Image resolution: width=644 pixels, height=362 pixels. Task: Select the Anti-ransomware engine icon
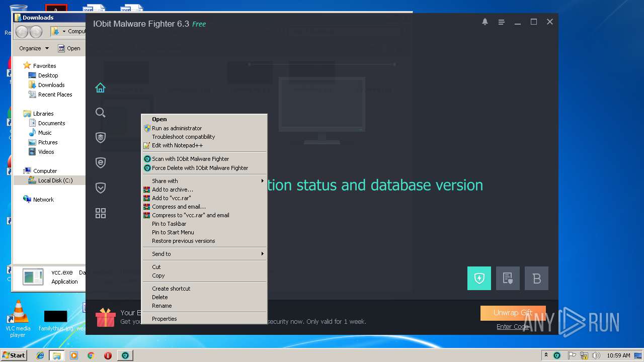[x=508, y=278]
